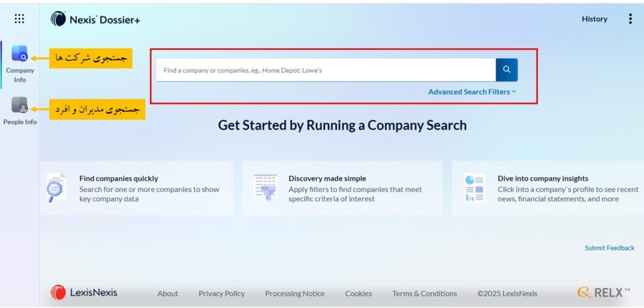Viewport: 644px width, 308px height.
Task: Open the Terms & Conditions link
Action: pos(425,294)
